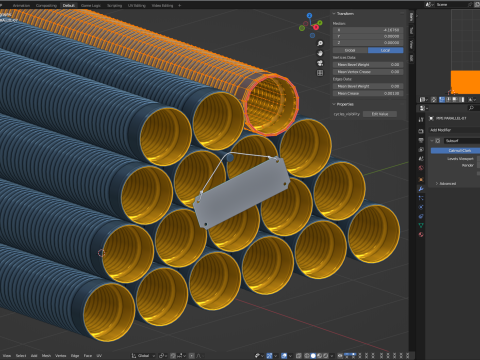480x360 pixels.
Task: Open the overlays options dropdown arrow
Action: click(290, 356)
